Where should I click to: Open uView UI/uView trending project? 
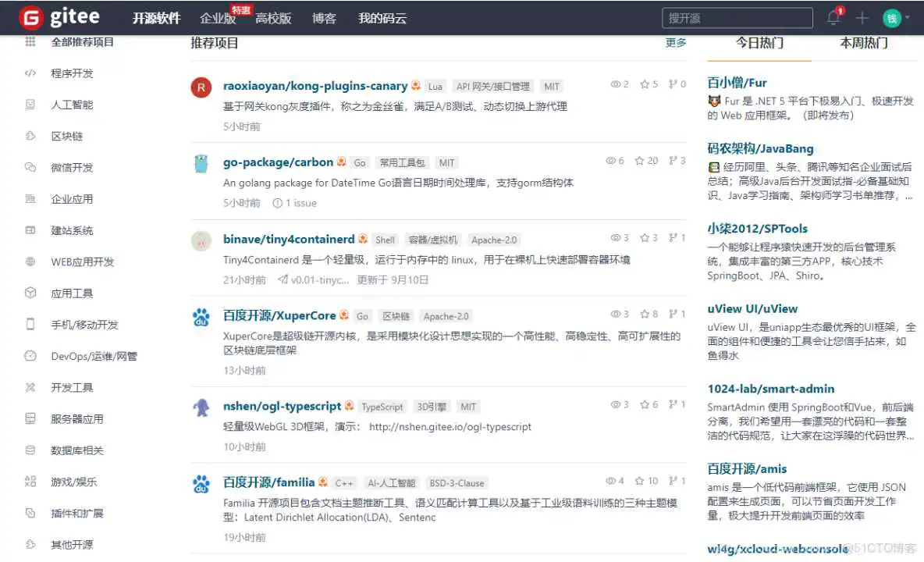752,308
